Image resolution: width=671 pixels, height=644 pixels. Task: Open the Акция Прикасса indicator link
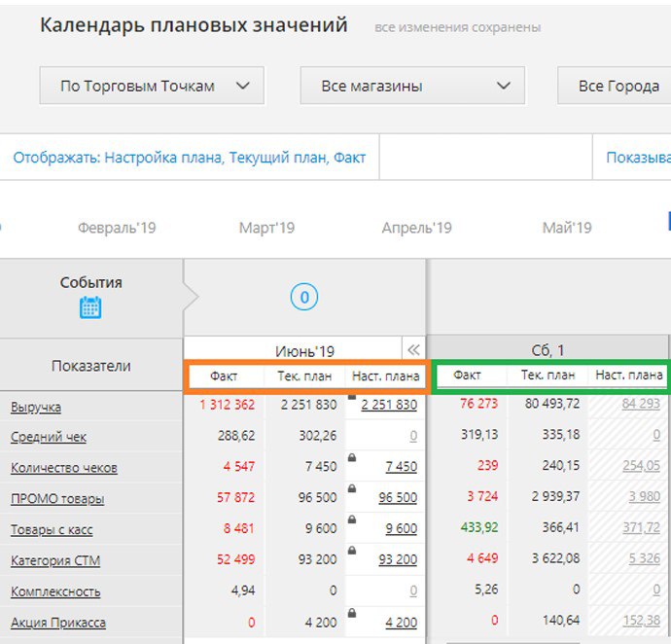coord(58,623)
